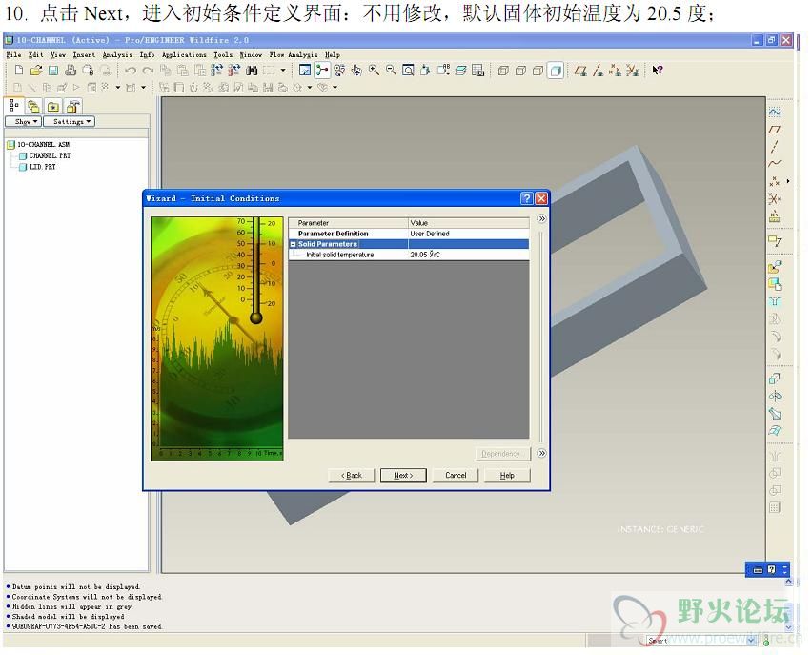Open the Insert menu
The image size is (812, 655).
click(x=84, y=55)
